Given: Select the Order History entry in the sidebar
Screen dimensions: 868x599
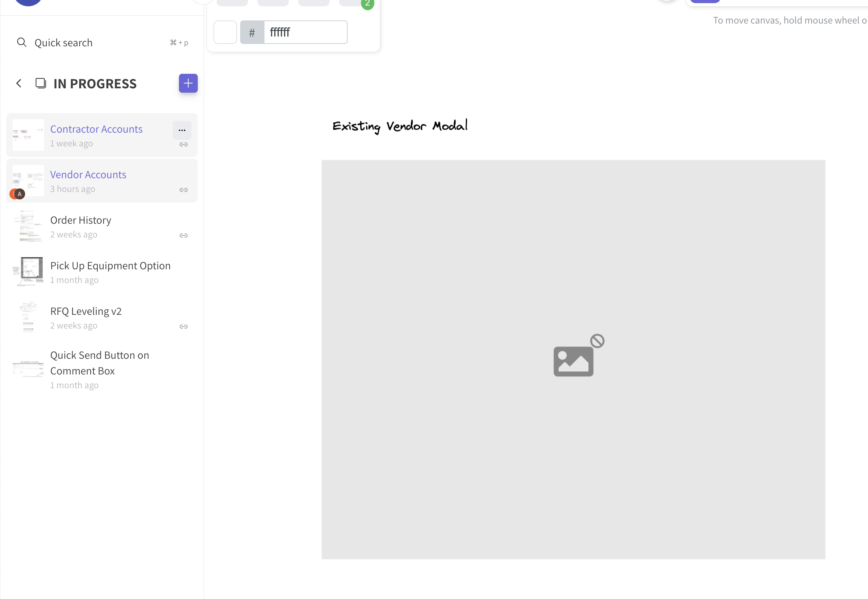Looking at the screenshot, I should click(x=80, y=220).
